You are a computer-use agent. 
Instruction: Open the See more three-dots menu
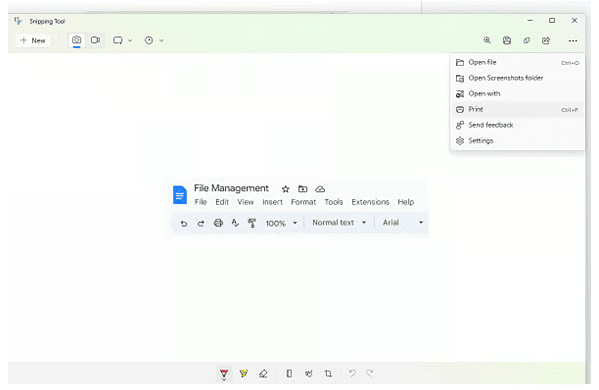(x=573, y=41)
